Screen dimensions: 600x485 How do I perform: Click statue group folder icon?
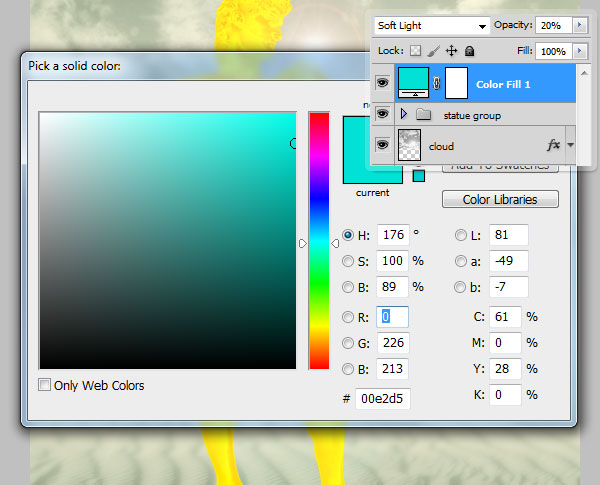point(424,114)
